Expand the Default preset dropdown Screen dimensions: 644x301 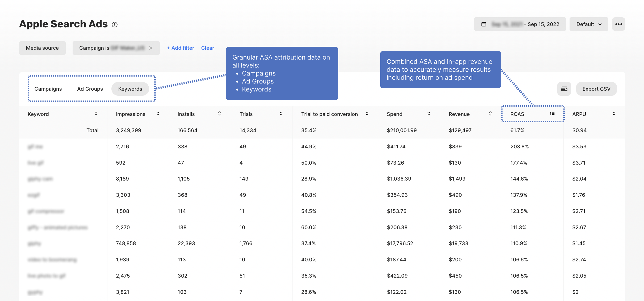588,24
